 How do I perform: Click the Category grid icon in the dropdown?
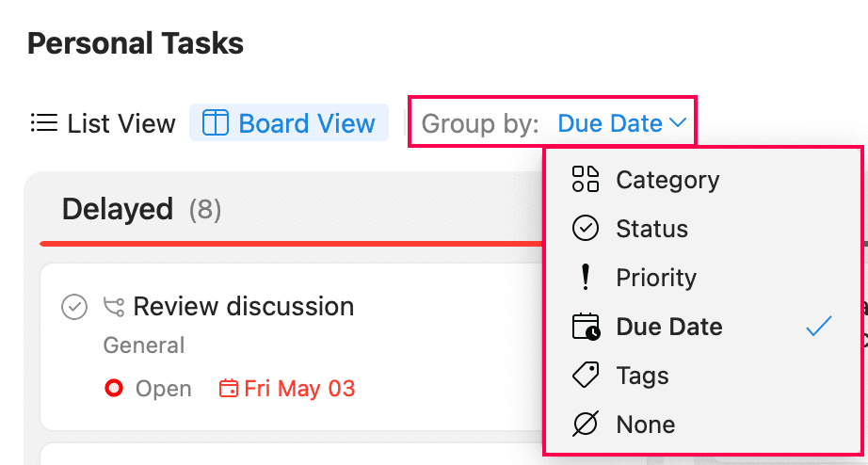586,180
